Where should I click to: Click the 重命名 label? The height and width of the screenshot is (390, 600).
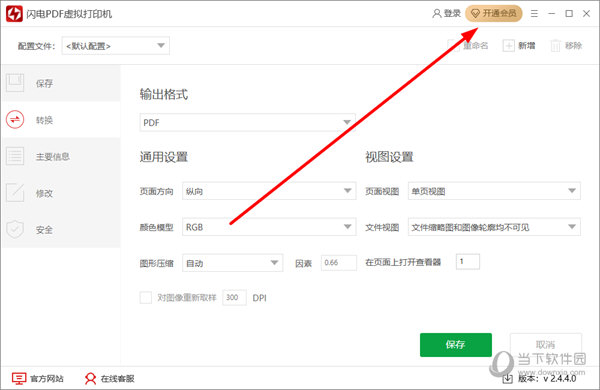[476, 46]
